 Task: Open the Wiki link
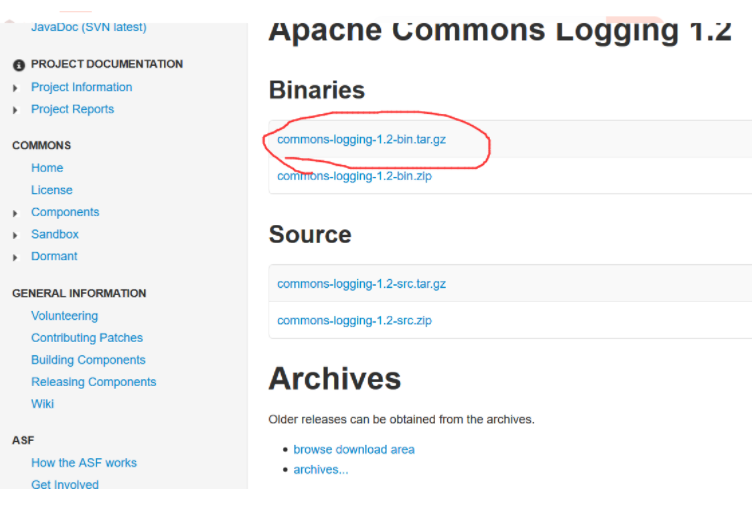tap(43, 404)
